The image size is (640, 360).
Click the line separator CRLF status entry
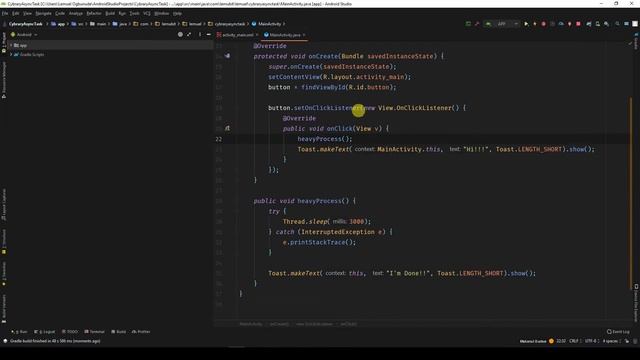point(574,341)
